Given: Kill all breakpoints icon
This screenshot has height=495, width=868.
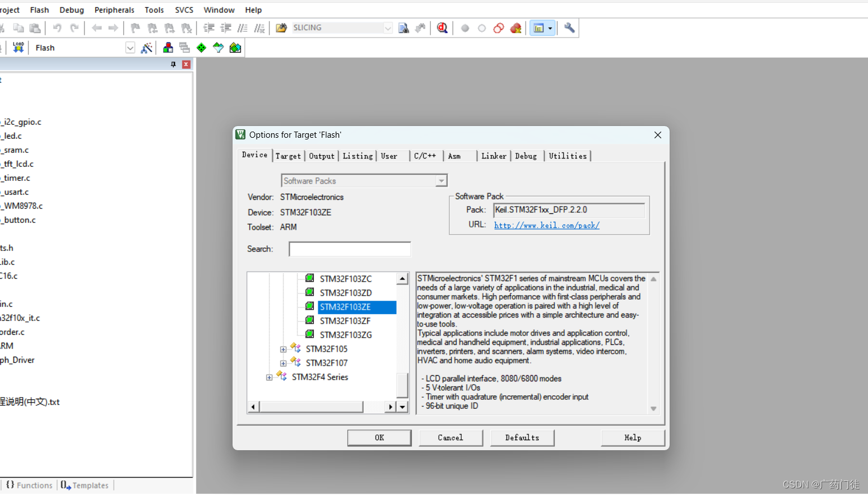Looking at the screenshot, I should tap(516, 28).
